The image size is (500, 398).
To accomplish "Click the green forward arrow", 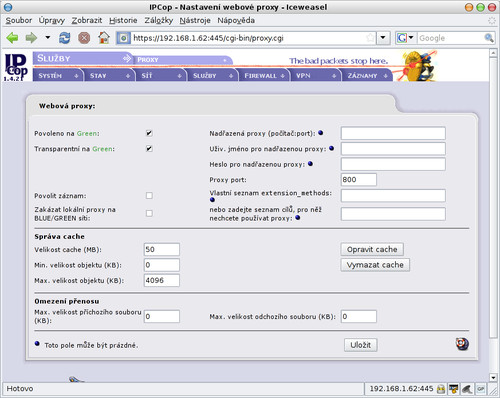I will click(31, 38).
